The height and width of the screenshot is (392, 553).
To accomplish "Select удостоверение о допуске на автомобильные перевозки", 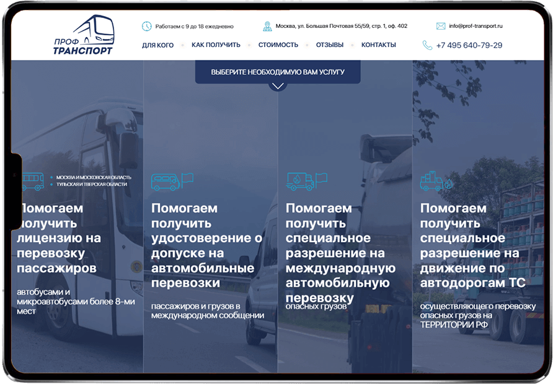I will (206, 245).
